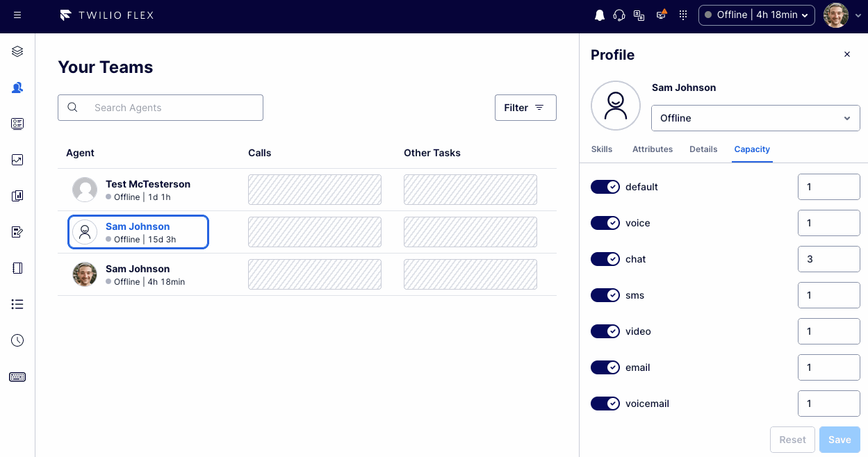Open the line chart analytics sidebar icon
The width and height of the screenshot is (868, 457).
17,160
